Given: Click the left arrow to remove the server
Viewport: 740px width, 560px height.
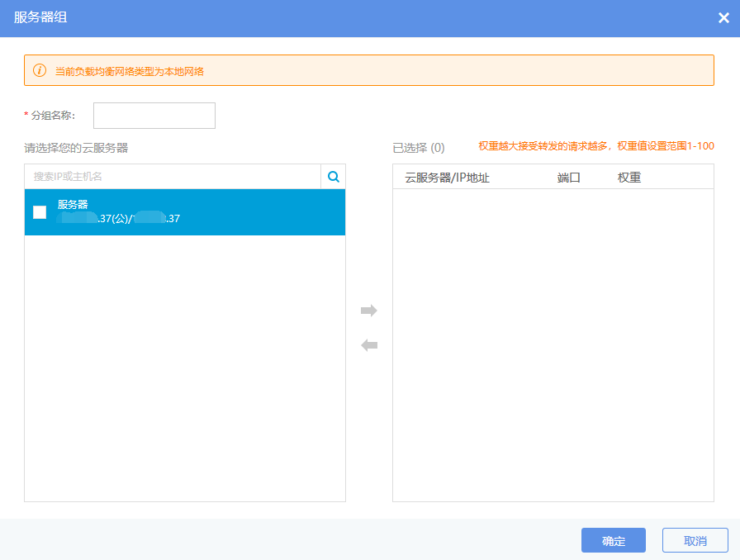Looking at the screenshot, I should (x=369, y=345).
